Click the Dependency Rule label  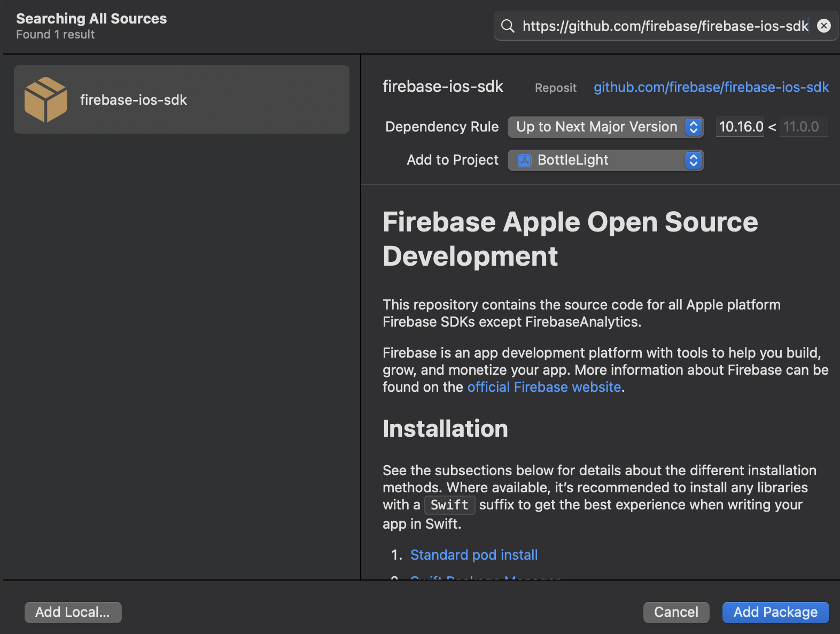click(x=442, y=127)
